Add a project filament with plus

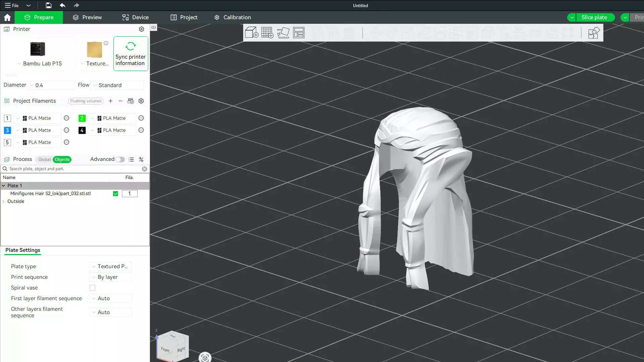110,101
